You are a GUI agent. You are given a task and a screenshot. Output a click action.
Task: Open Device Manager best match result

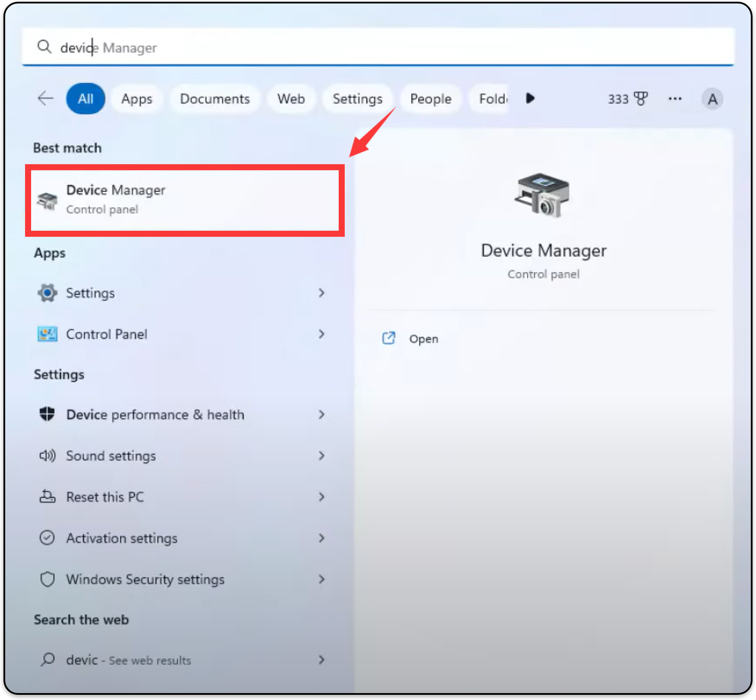(x=185, y=200)
